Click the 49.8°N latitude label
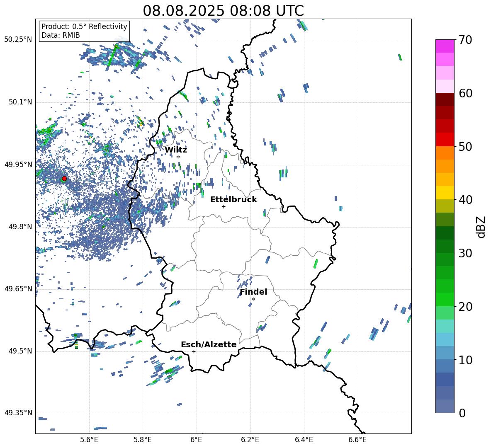 tap(20, 227)
